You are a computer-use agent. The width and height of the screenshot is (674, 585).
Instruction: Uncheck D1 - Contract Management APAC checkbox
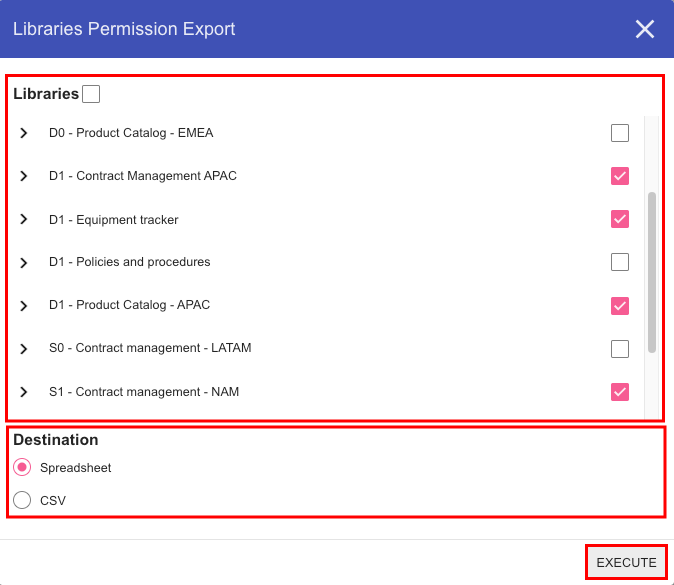pos(620,176)
